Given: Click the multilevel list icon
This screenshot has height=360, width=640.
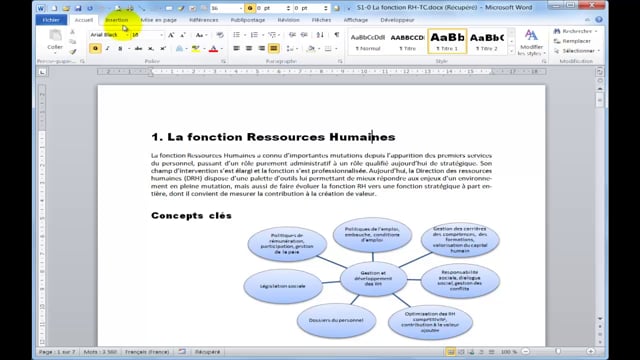Looking at the screenshot, I should pyautogui.click(x=272, y=35).
